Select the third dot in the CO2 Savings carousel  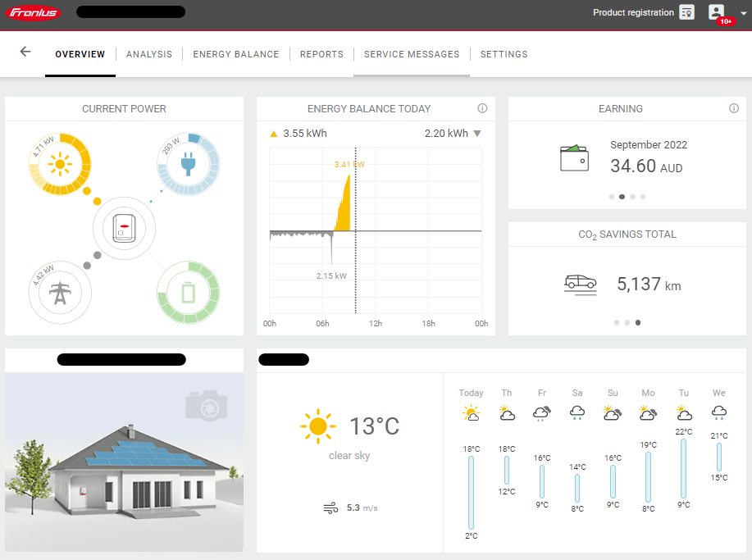coord(638,322)
